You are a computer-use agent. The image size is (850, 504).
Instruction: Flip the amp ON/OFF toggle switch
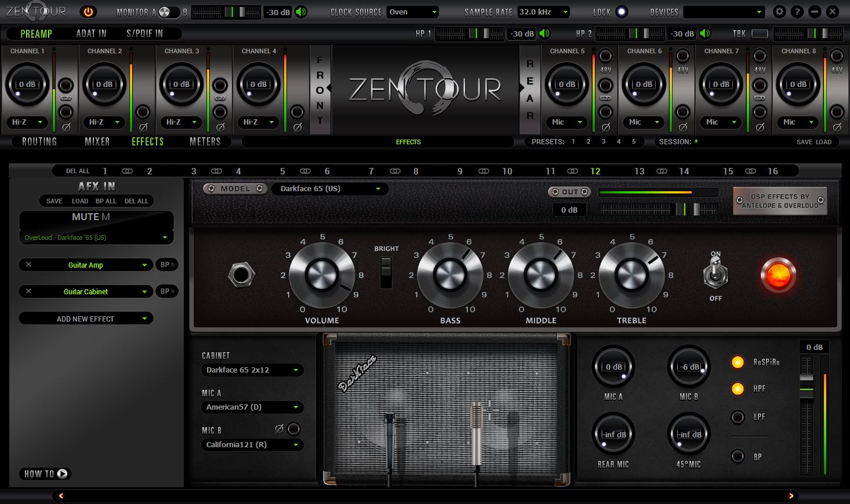coord(715,273)
